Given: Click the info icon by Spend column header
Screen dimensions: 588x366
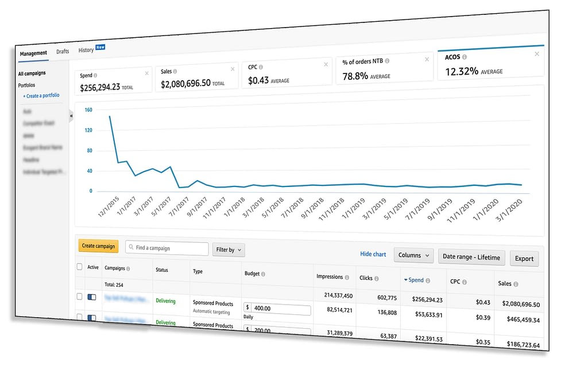Looking at the screenshot, I should [428, 281].
